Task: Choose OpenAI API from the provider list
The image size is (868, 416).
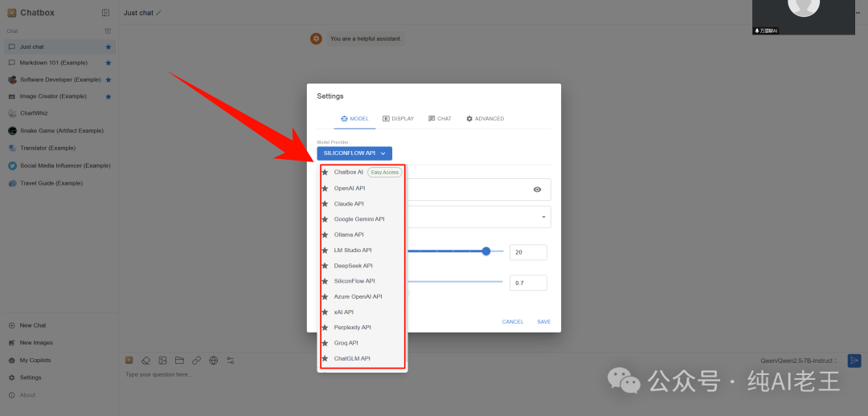Action: pyautogui.click(x=362, y=188)
